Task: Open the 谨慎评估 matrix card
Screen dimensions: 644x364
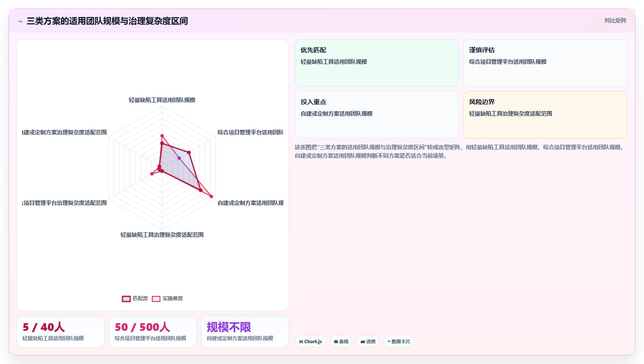Action: (x=545, y=63)
